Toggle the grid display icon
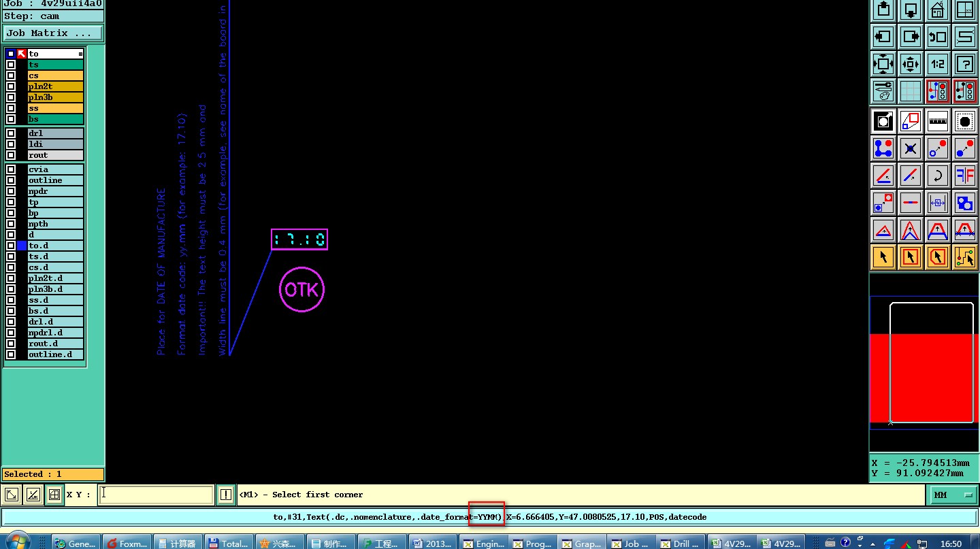Image resolution: width=980 pixels, height=549 pixels. click(x=911, y=90)
